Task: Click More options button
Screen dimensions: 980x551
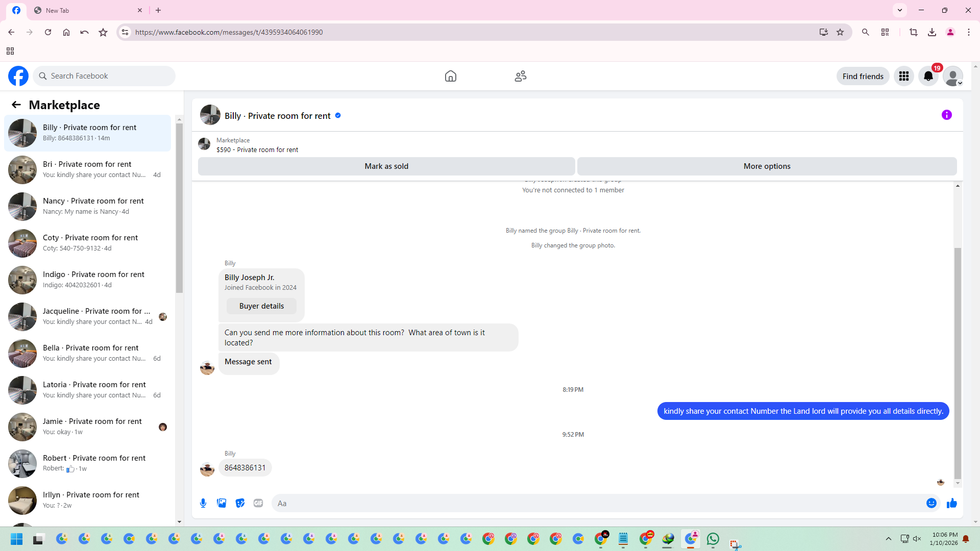Action: (x=767, y=166)
